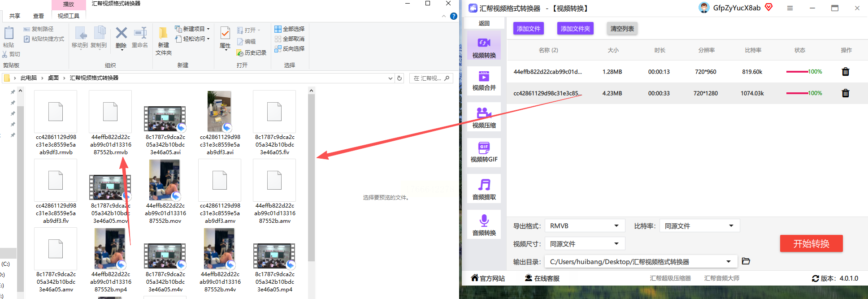Click the 重命名 icon in Explorer ribbon
The image size is (868, 299).
coord(140,33)
